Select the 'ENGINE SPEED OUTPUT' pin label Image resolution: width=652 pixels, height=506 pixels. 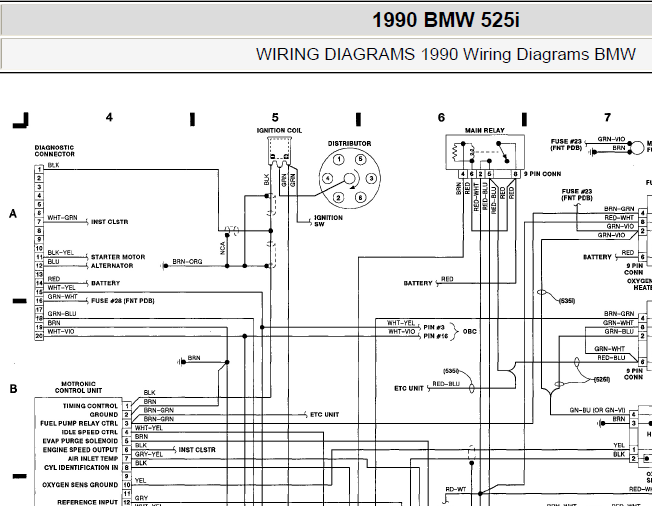click(80, 450)
